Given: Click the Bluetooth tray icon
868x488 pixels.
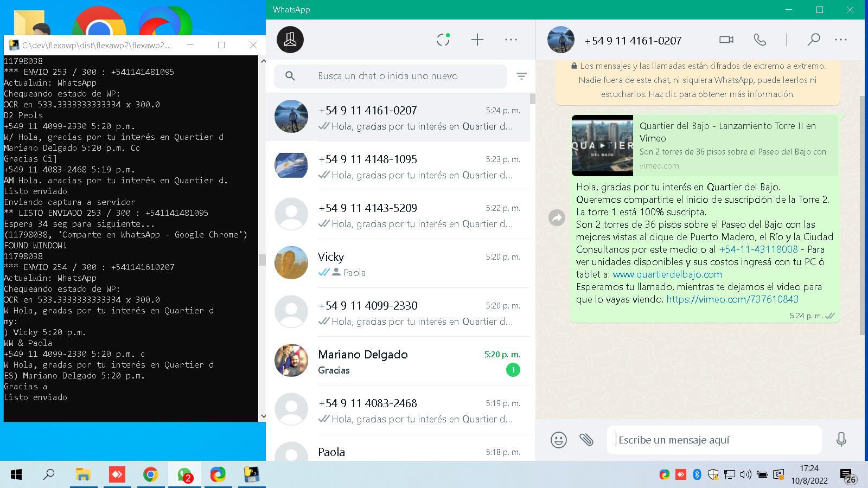Looking at the screenshot, I should coord(697,475).
